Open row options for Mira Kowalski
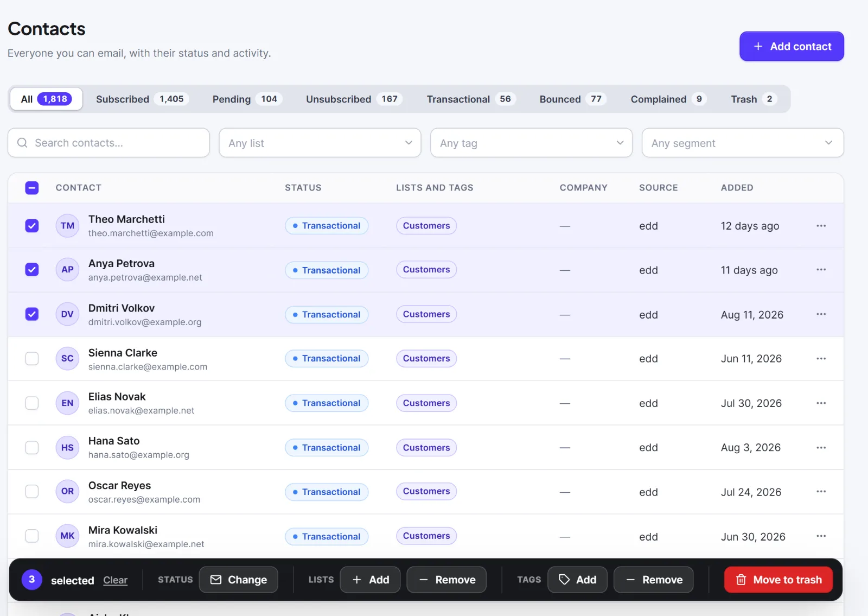Image resolution: width=868 pixels, height=616 pixels. [x=821, y=536]
